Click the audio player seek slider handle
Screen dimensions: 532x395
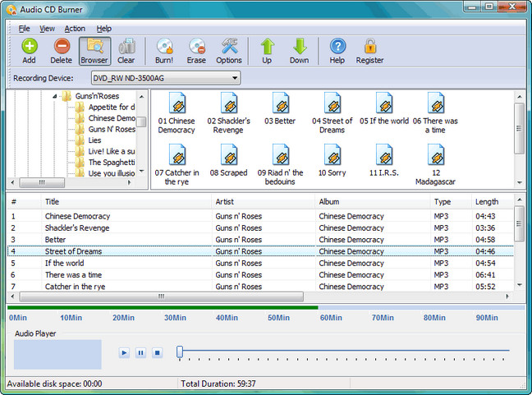pyautogui.click(x=180, y=352)
